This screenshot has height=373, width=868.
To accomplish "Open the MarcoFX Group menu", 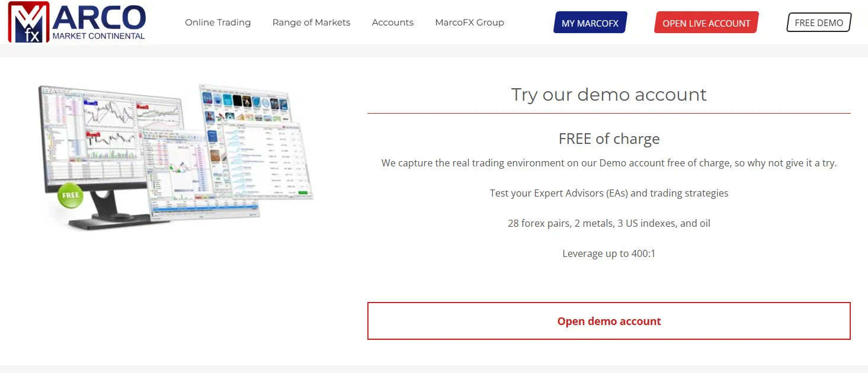I will click(469, 22).
